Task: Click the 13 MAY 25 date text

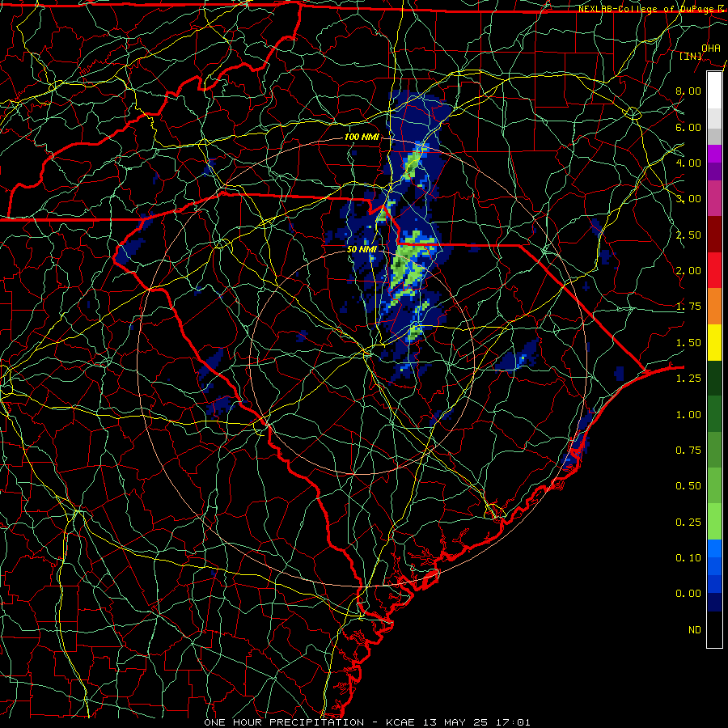Action: click(455, 722)
